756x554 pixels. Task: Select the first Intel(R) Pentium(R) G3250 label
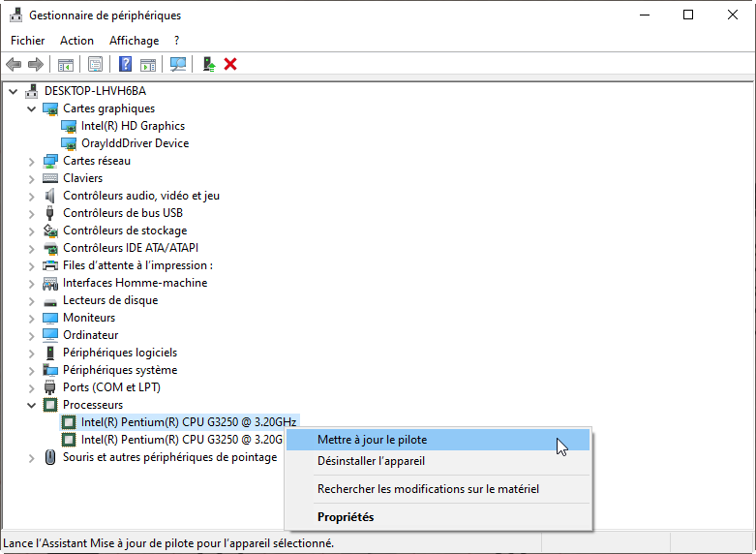tap(189, 422)
